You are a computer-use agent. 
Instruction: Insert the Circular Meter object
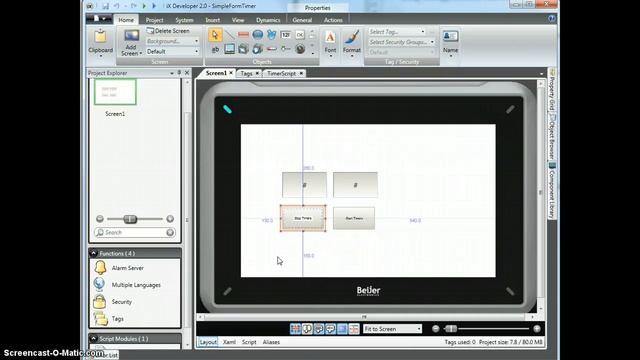(300, 49)
